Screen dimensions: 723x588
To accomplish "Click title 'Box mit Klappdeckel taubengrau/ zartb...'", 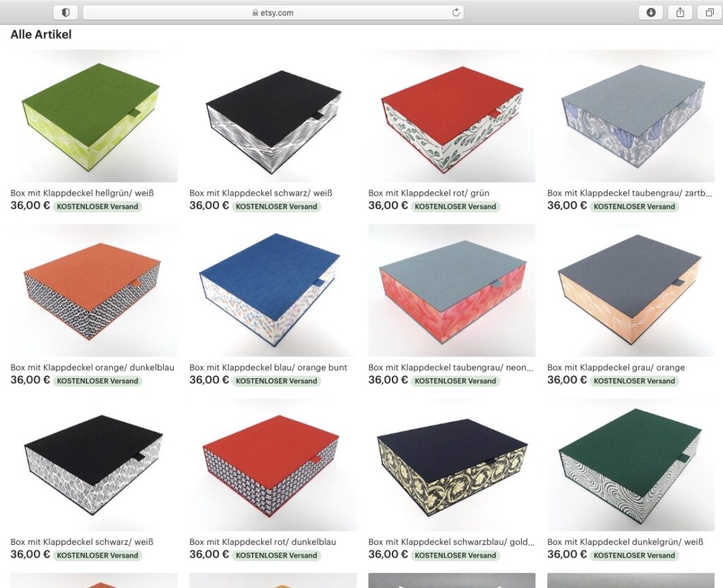I will 629,193.
